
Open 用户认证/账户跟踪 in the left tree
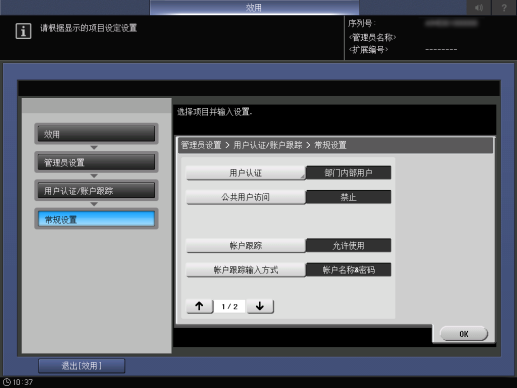[96, 191]
